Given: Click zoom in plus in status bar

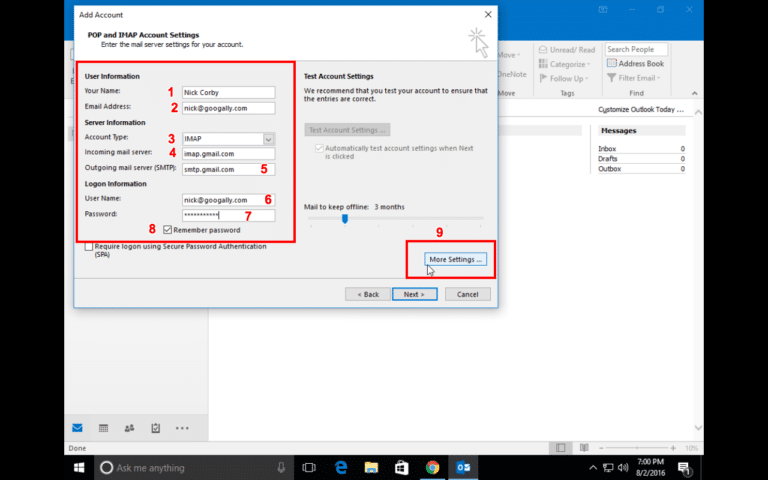Looking at the screenshot, I should tap(673, 448).
